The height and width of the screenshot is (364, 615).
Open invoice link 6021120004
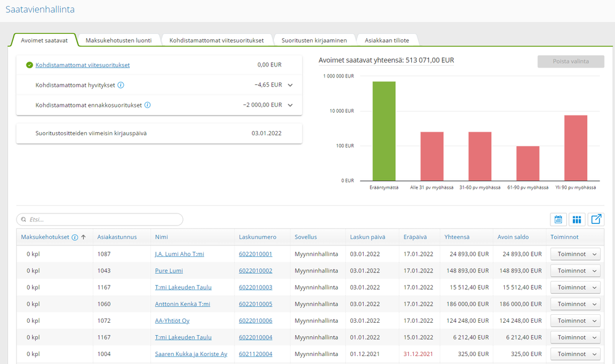(x=255, y=354)
